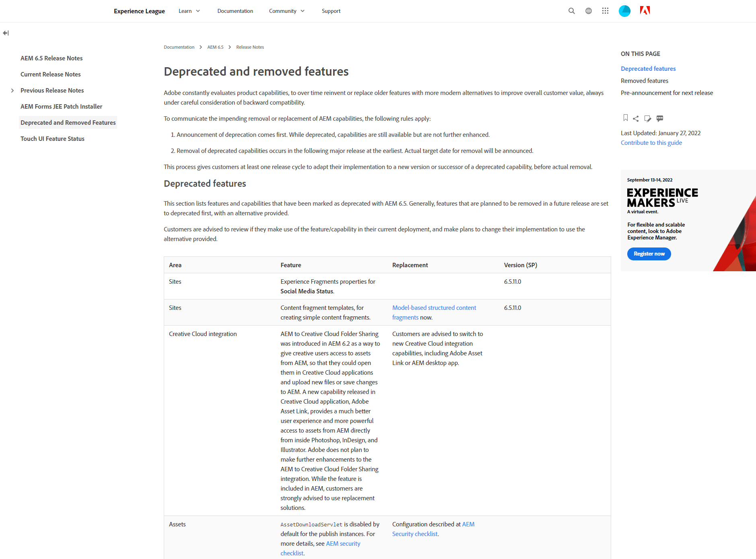Click the AEM 6.5 breadcrumb
This screenshot has width=756, height=559.
pos(215,47)
